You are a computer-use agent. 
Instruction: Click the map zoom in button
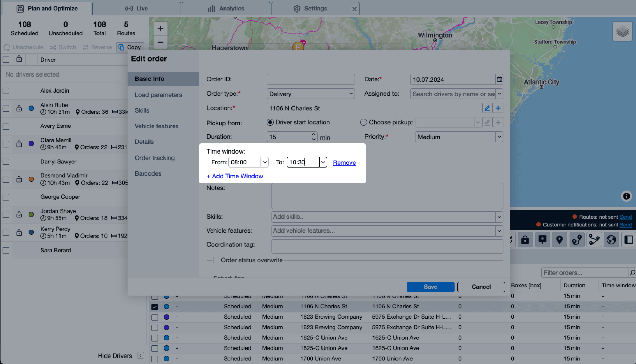point(160,28)
